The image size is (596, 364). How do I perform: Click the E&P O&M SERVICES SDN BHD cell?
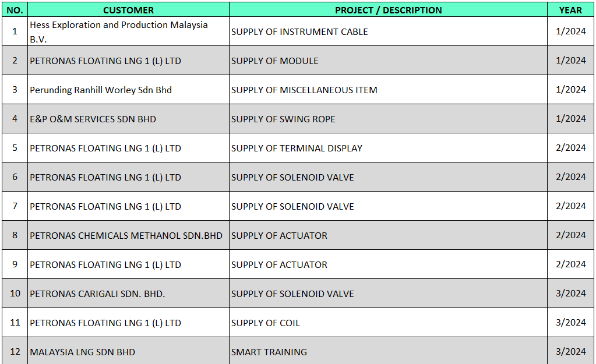coord(128,119)
